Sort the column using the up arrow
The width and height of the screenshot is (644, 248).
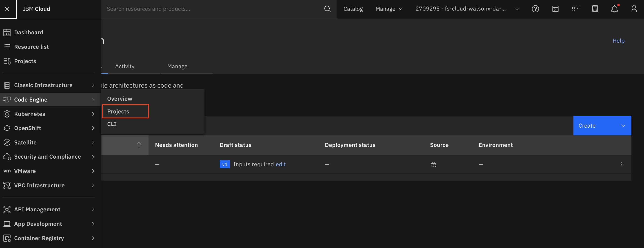(139, 145)
